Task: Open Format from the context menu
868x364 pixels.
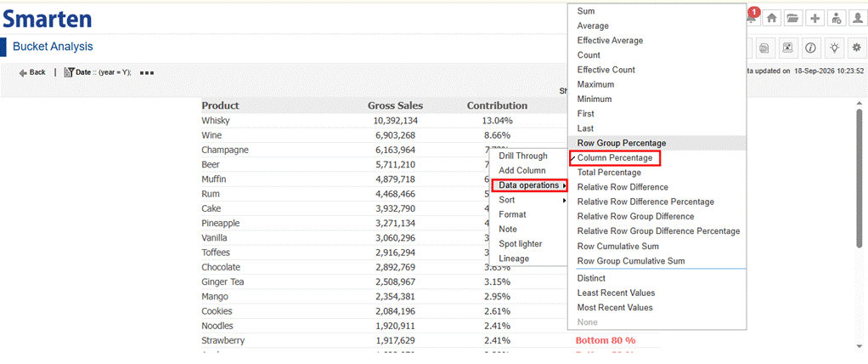Action: (x=513, y=214)
